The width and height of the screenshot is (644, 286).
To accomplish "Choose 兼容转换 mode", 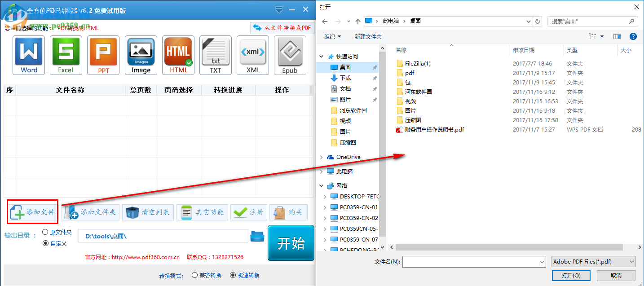I will click(x=207, y=275).
